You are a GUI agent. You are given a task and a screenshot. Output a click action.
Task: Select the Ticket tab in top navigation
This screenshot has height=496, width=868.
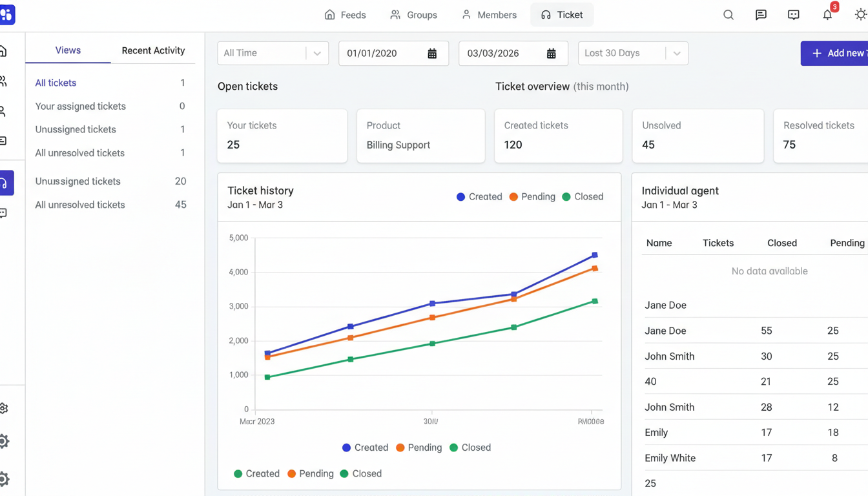(x=562, y=15)
